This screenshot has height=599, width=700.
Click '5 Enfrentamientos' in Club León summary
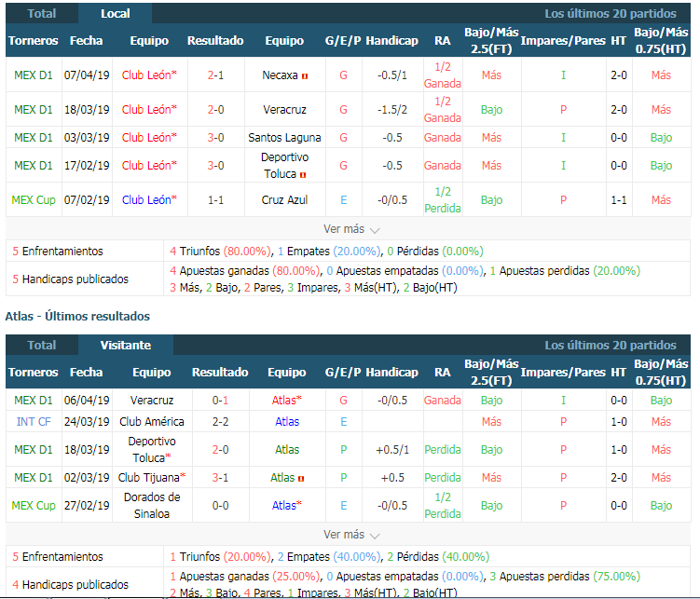tap(58, 252)
